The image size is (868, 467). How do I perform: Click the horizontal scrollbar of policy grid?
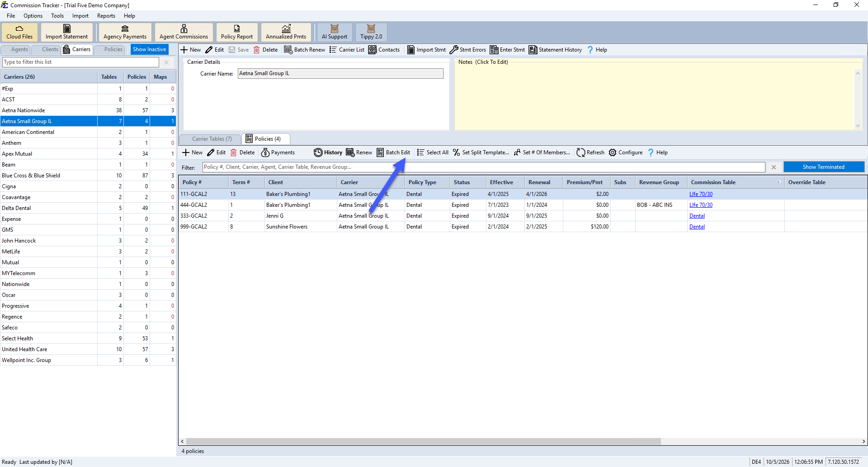coord(423,441)
